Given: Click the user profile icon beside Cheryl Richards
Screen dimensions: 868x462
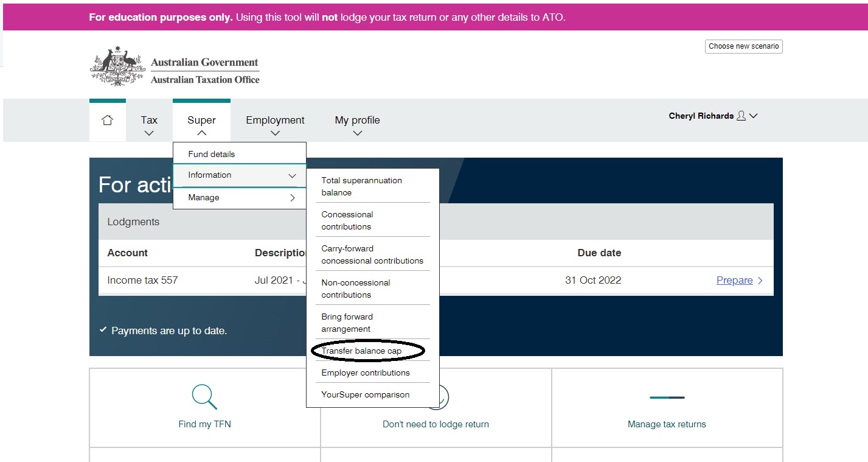Looking at the screenshot, I should pos(741,115).
